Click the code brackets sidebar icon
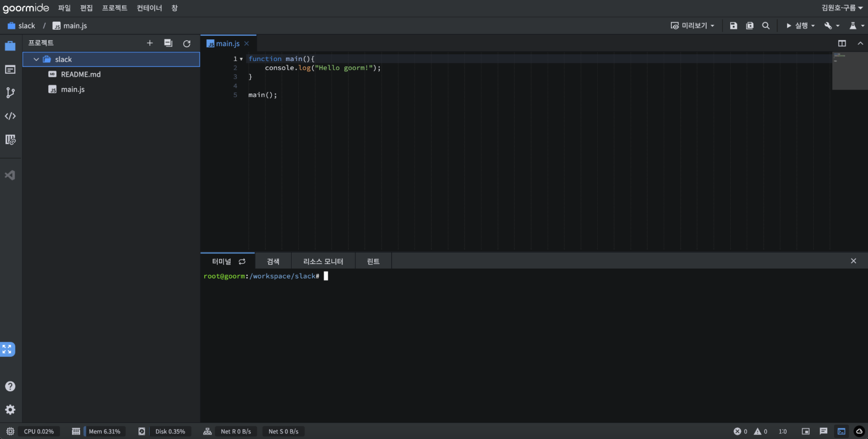The height and width of the screenshot is (439, 868). [10, 116]
